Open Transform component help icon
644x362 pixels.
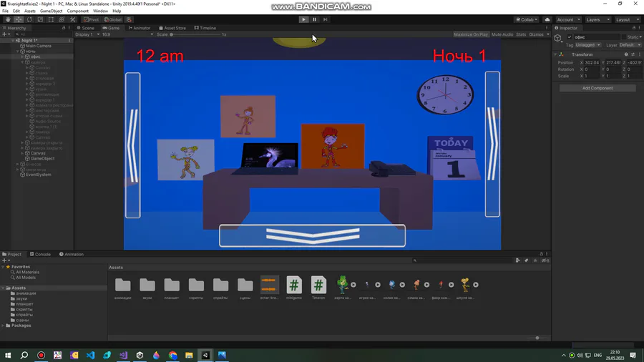(x=626, y=54)
